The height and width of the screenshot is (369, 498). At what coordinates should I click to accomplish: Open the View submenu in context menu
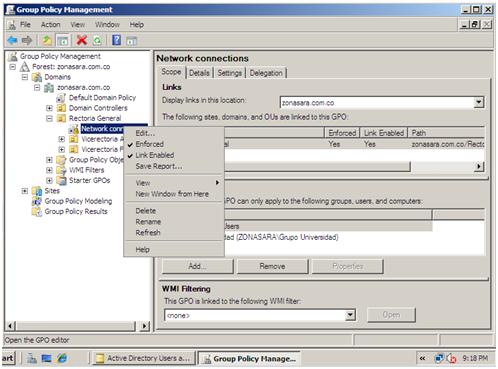click(173, 183)
